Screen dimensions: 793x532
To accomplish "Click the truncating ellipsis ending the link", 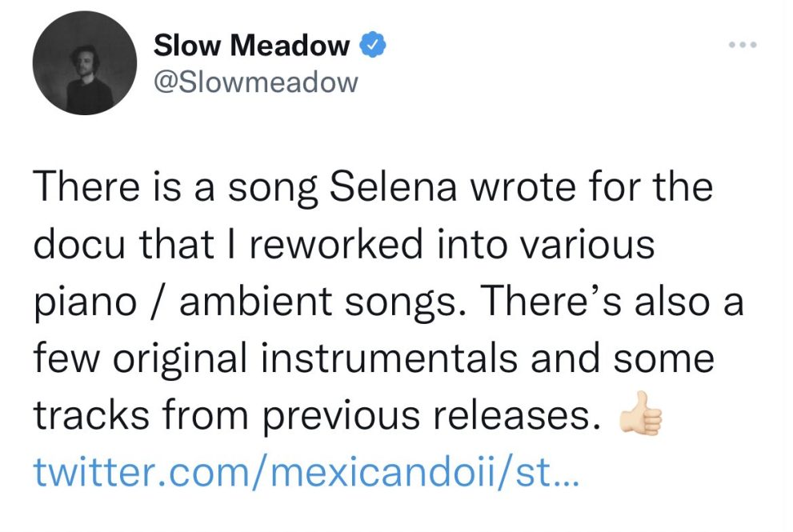I will (x=563, y=476).
